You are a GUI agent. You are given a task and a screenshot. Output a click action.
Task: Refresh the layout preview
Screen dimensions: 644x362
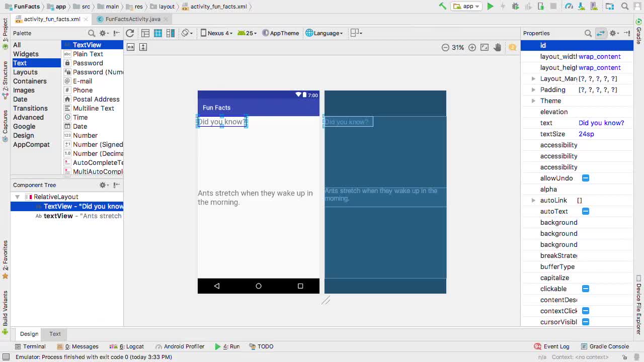coord(130,33)
